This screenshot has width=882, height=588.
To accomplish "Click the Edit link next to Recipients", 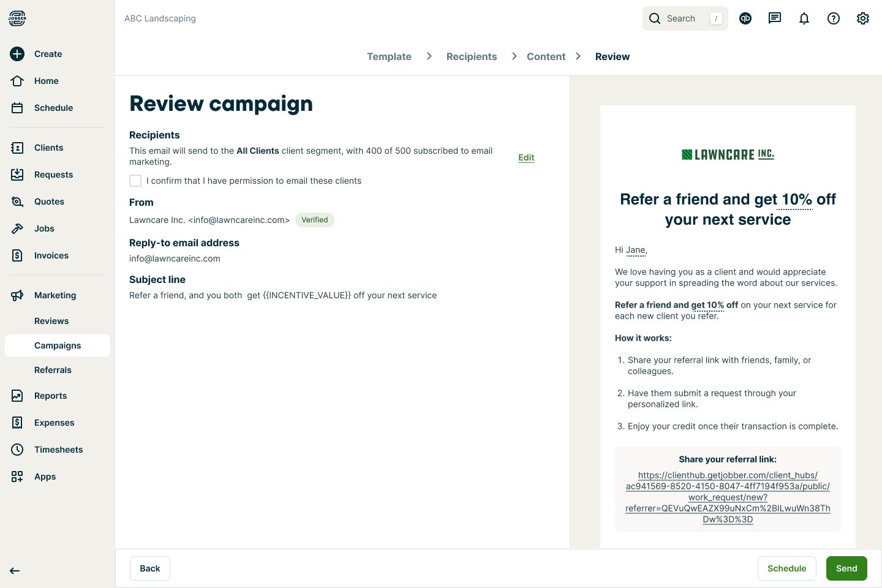I will [x=526, y=157].
